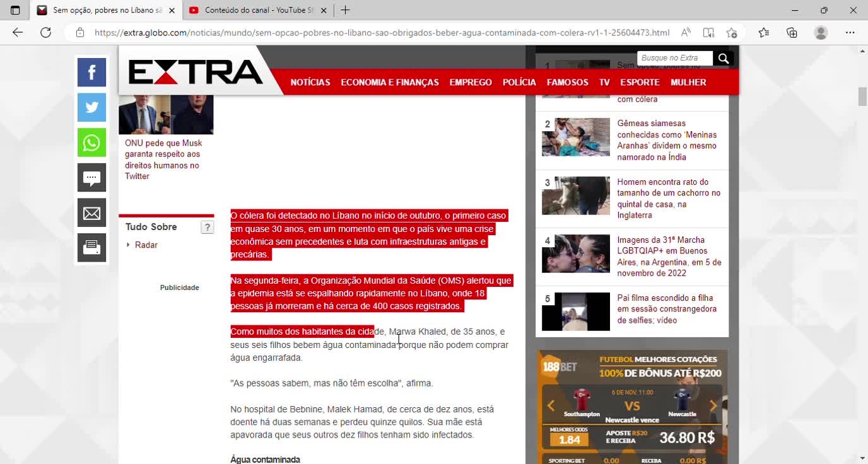The width and height of the screenshot is (868, 464).
Task: Open thumbnail of rat story number 3
Action: click(x=576, y=195)
